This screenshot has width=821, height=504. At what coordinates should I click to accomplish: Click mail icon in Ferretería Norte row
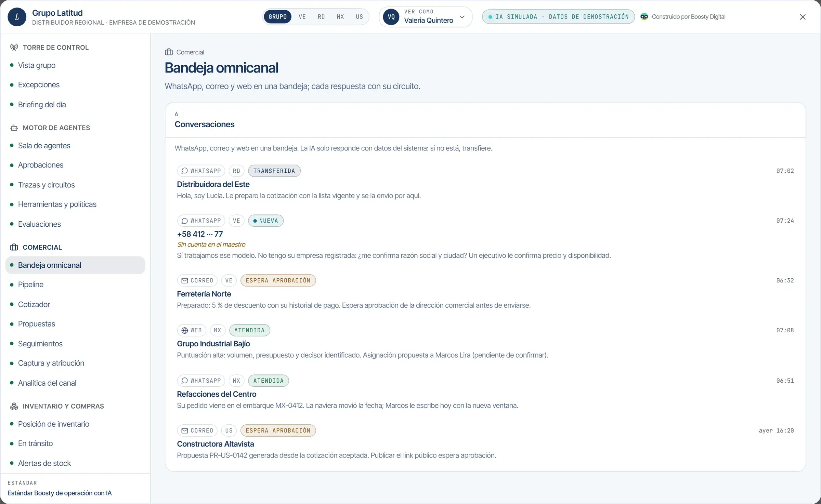coord(185,281)
